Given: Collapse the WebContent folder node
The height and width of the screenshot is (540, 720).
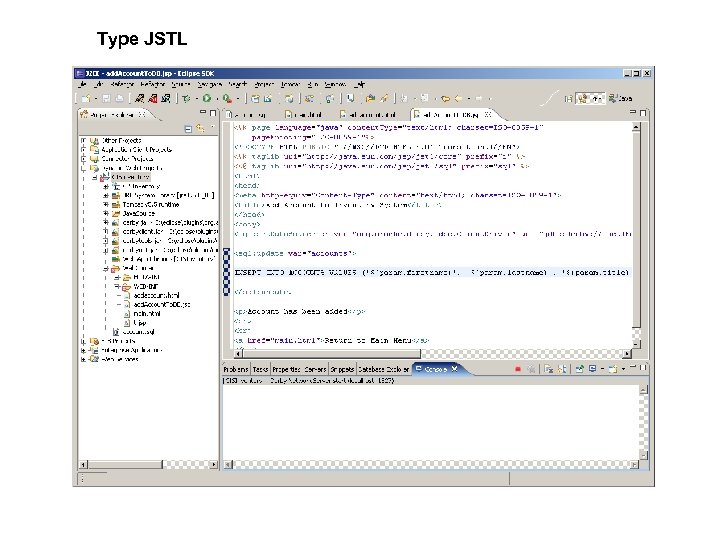Looking at the screenshot, I should pyautogui.click(x=106, y=268).
